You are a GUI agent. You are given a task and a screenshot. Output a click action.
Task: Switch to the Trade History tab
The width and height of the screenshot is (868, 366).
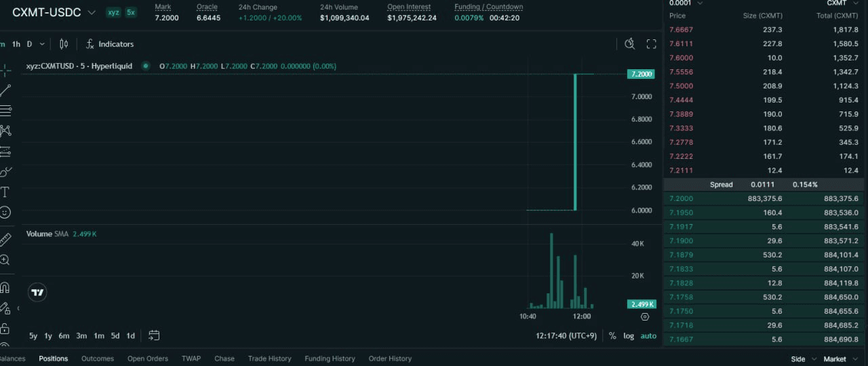[x=269, y=359]
